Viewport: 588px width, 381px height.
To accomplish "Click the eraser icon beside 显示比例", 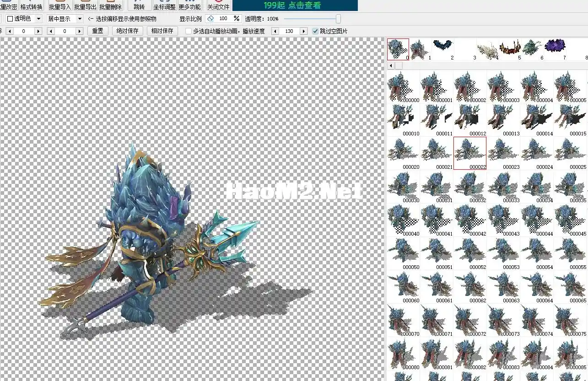I will click(210, 19).
